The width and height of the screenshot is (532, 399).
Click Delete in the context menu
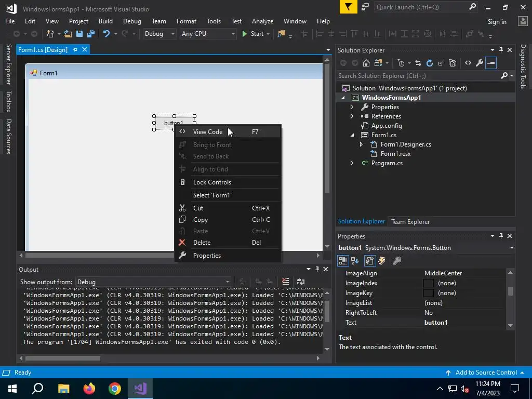(x=228, y=242)
